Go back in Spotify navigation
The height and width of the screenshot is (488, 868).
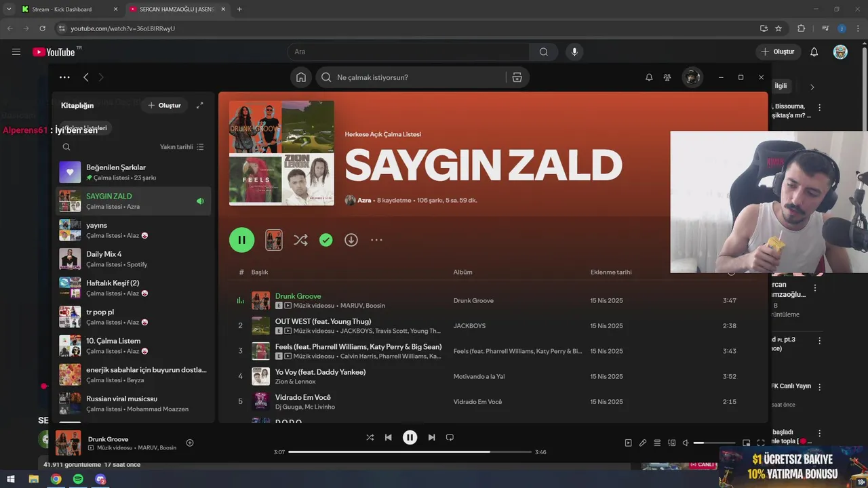tap(86, 77)
